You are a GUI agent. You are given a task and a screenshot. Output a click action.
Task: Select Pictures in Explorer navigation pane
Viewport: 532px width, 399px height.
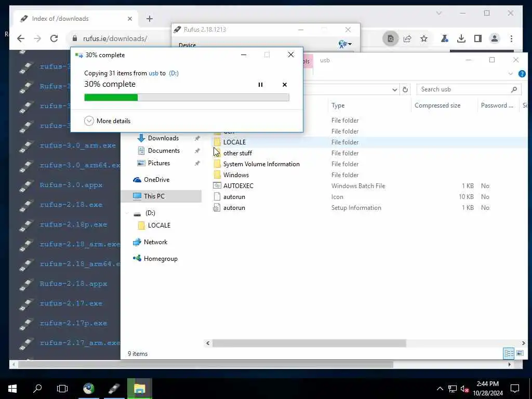pos(158,163)
